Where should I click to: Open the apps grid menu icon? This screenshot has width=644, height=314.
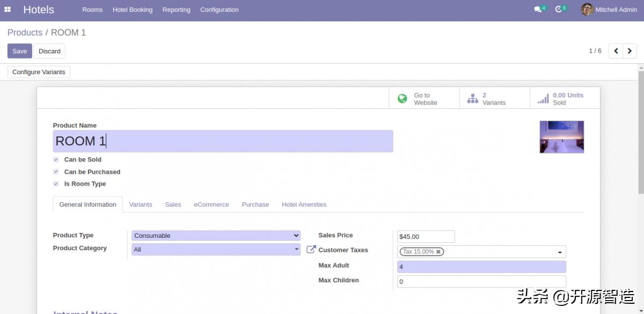click(x=8, y=10)
